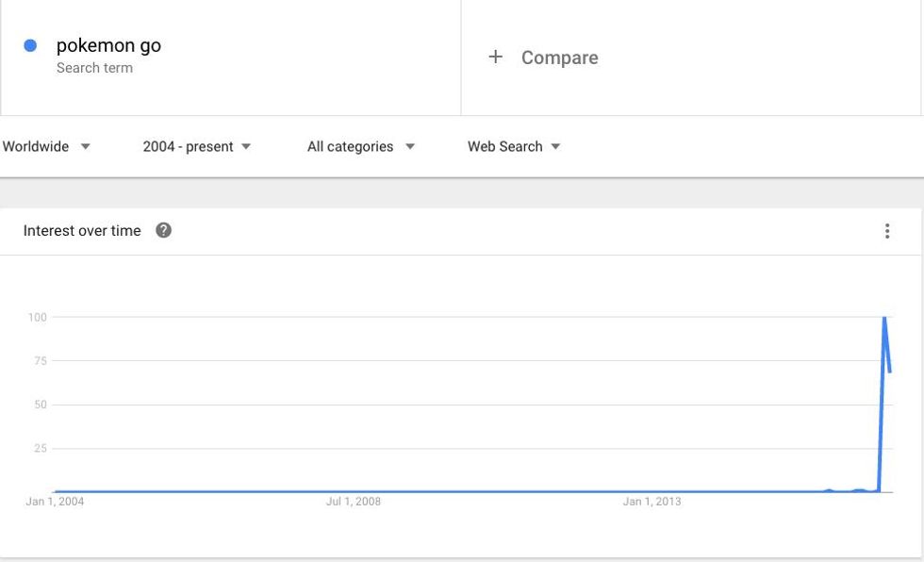Click the Interest over time heading
This screenshot has height=562, width=924.
pos(82,231)
